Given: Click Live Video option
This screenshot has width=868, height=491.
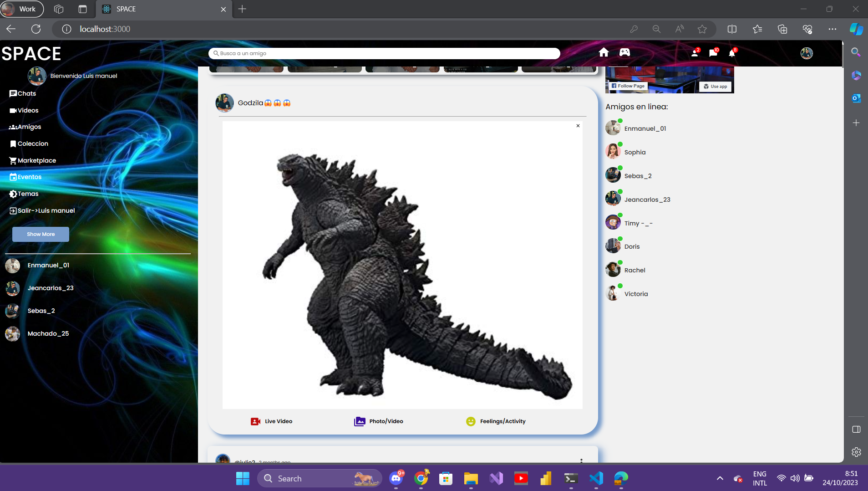Looking at the screenshot, I should click(x=272, y=421).
